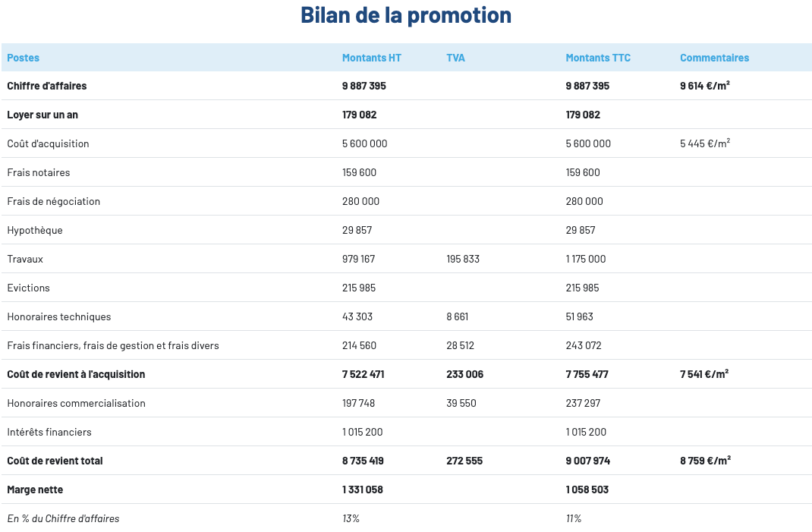Click the Marge nette HT value 1 331 058

click(x=362, y=490)
